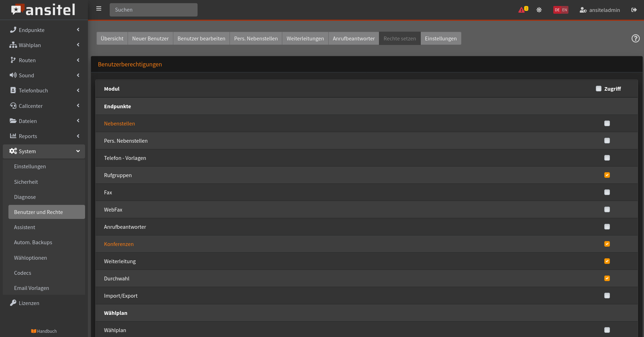Screen dimensions: 644x337
Task: Enable access for Nebenstellen
Action: [607, 123]
